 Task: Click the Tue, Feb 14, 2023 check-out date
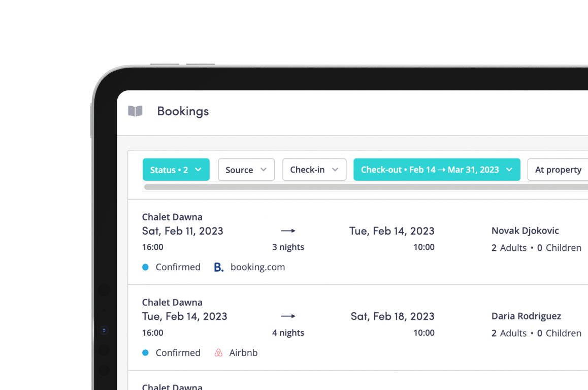pos(392,231)
